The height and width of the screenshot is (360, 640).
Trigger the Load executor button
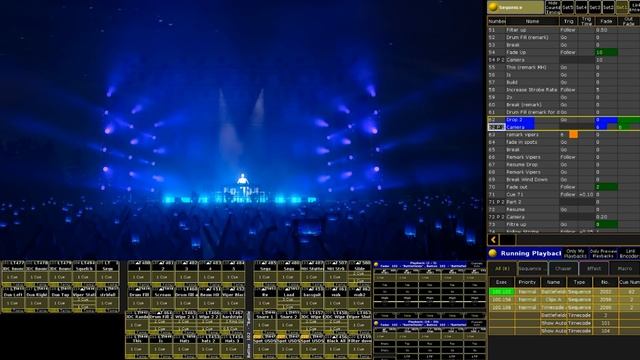(x=289, y=300)
